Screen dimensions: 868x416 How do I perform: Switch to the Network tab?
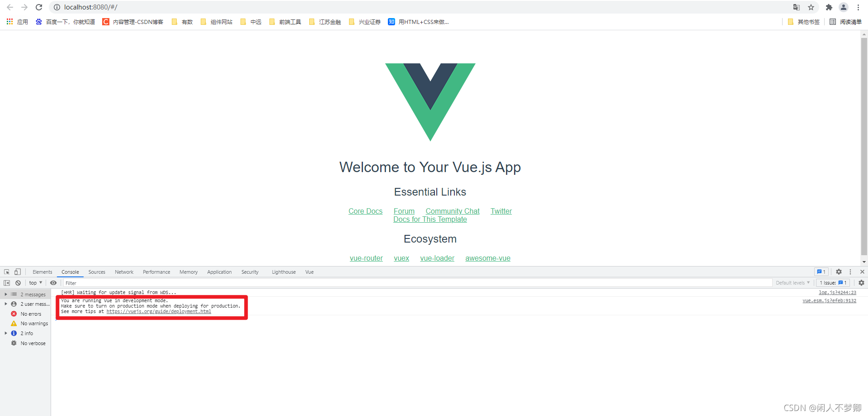[x=124, y=271]
